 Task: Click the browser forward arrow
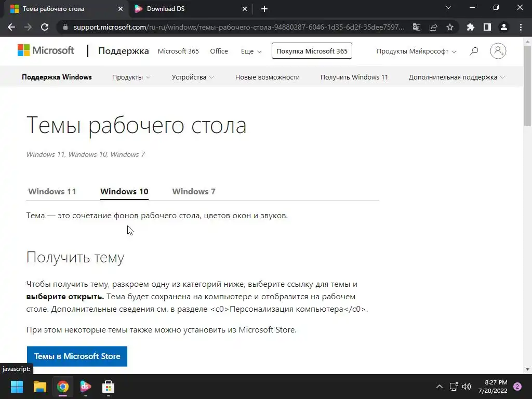(x=28, y=27)
